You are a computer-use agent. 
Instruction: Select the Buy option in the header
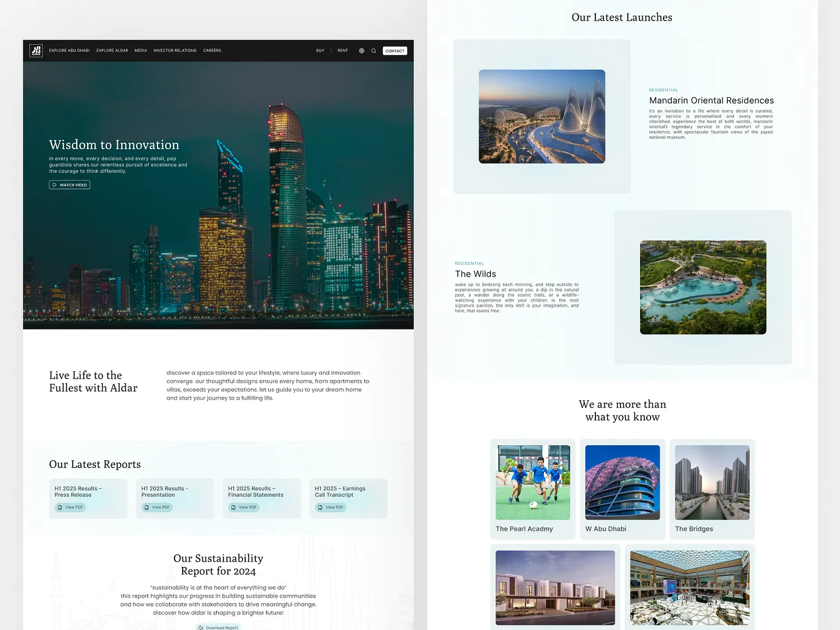click(320, 51)
